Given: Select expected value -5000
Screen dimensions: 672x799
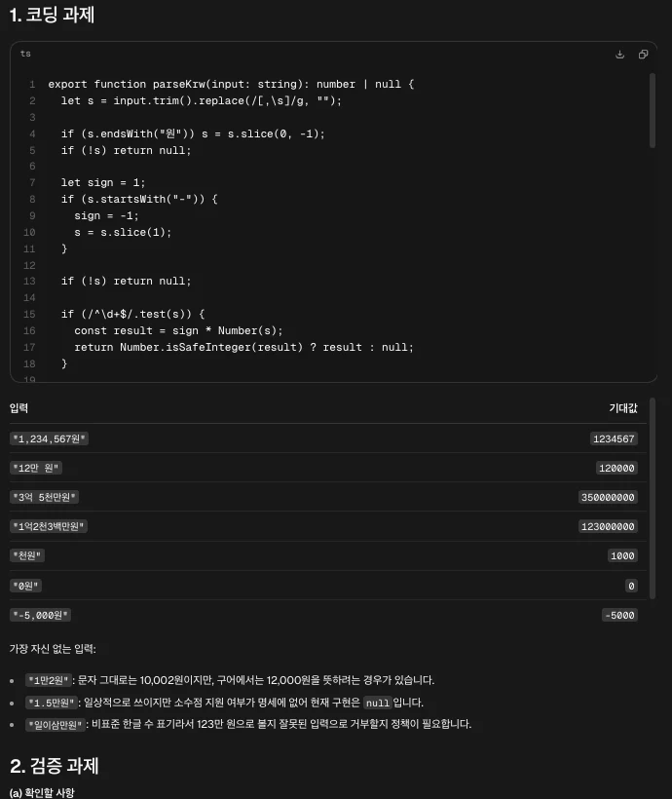Looking at the screenshot, I should (x=619, y=615).
